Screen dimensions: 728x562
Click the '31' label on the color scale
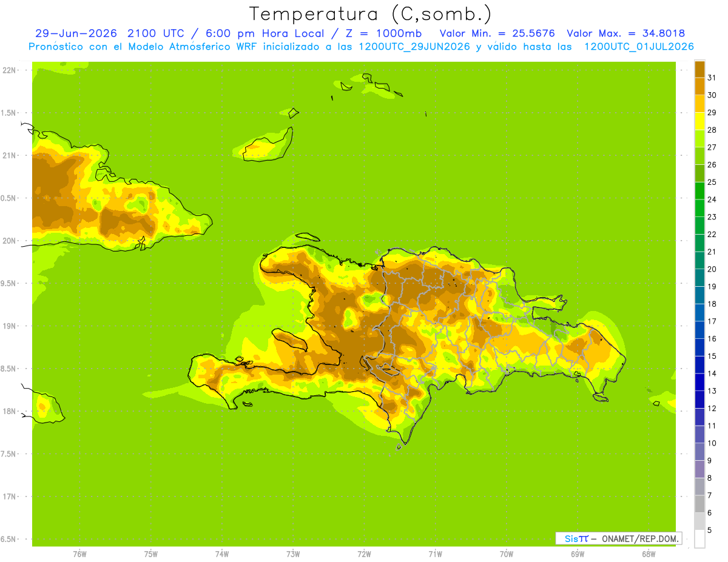coord(712,78)
